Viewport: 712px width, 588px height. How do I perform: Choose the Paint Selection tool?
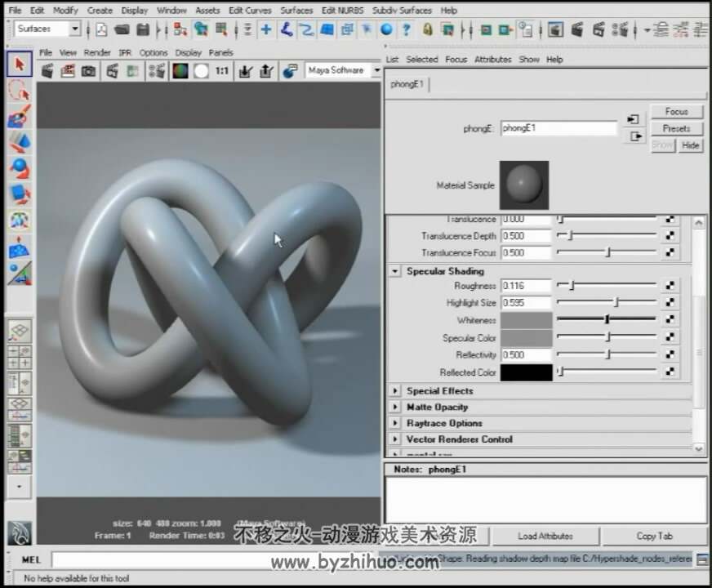pyautogui.click(x=19, y=116)
